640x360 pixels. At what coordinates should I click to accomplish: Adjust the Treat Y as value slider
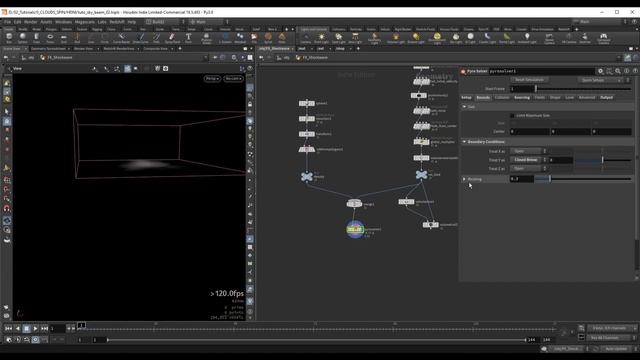603,160
